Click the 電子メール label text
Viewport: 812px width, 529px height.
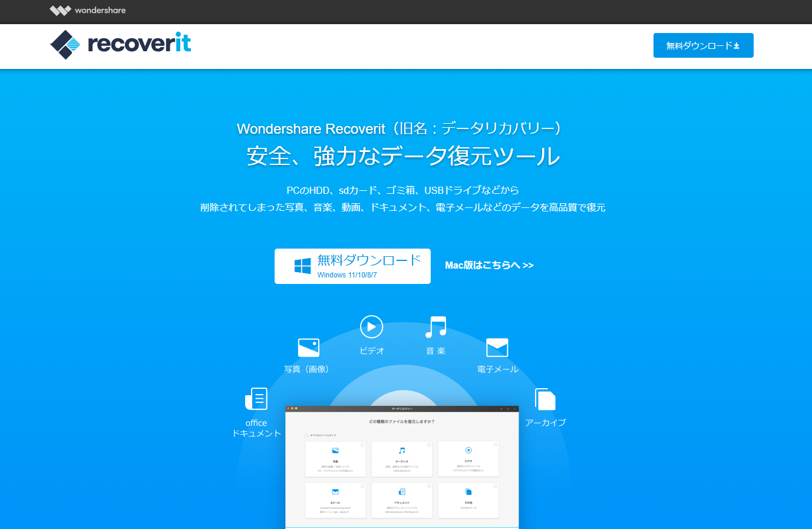click(x=498, y=369)
